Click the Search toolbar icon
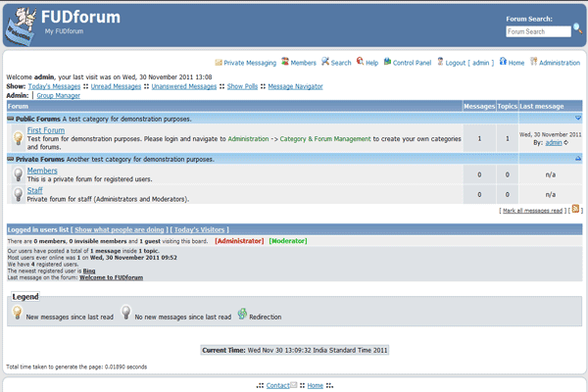The image size is (588, 392). click(325, 61)
